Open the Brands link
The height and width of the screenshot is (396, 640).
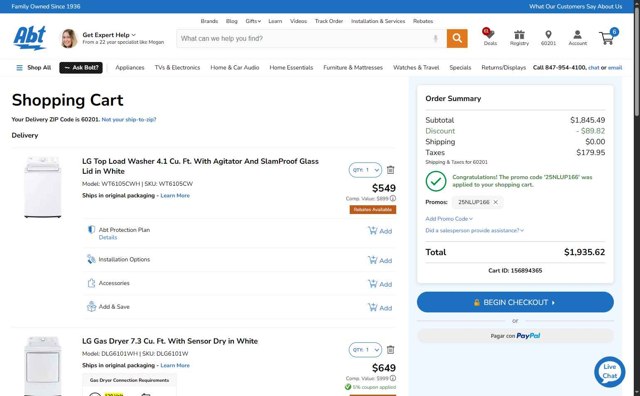pos(209,21)
